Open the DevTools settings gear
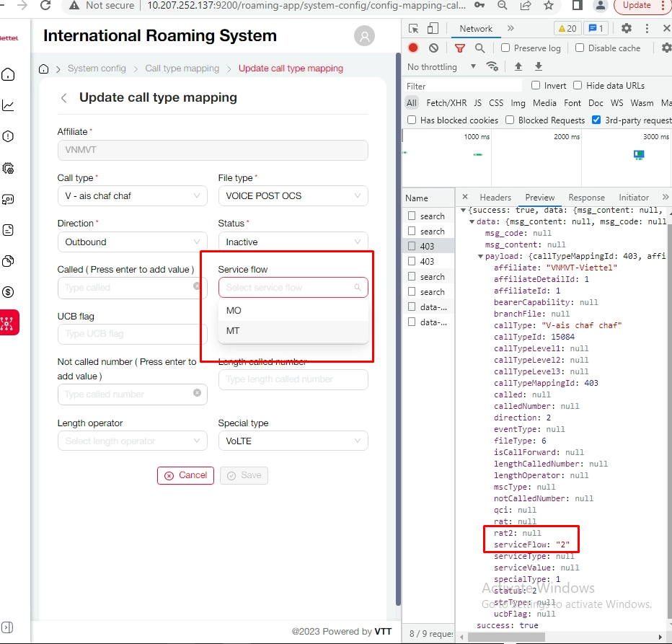672x644 pixels. [x=627, y=29]
